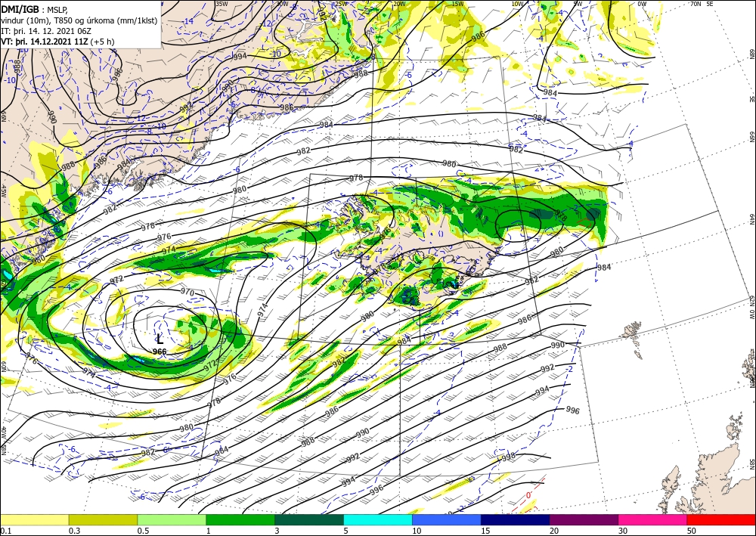Click the red 0 isotherm label
Viewport: 756px width, 536px height.
pos(528,495)
